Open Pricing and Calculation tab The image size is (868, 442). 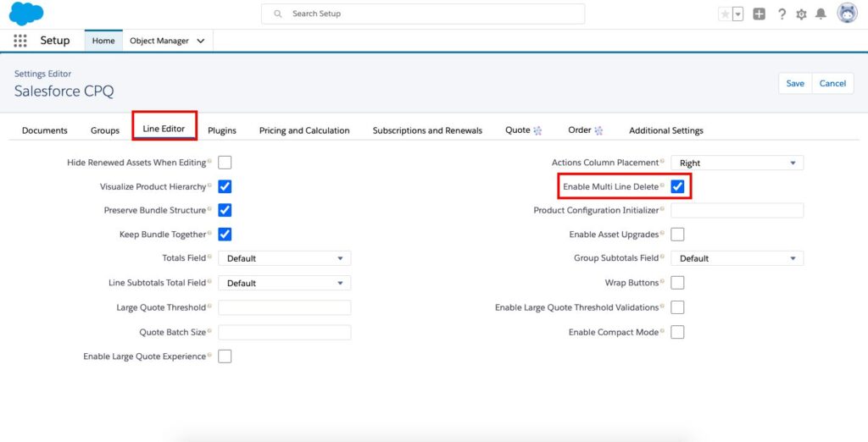tap(304, 130)
